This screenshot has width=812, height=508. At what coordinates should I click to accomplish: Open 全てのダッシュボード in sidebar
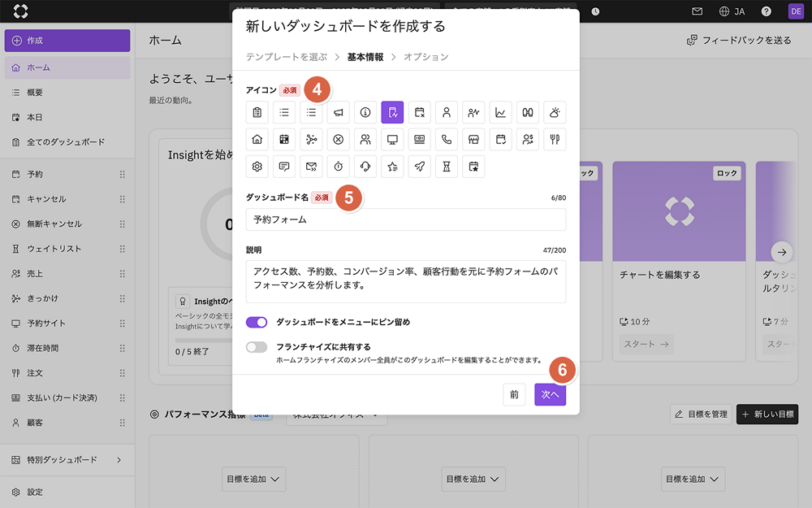[x=67, y=142]
